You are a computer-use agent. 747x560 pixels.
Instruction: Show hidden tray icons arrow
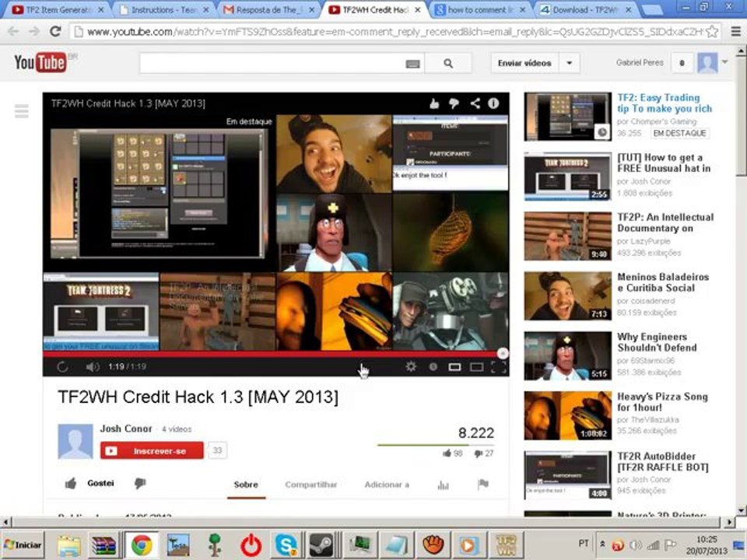[602, 544]
